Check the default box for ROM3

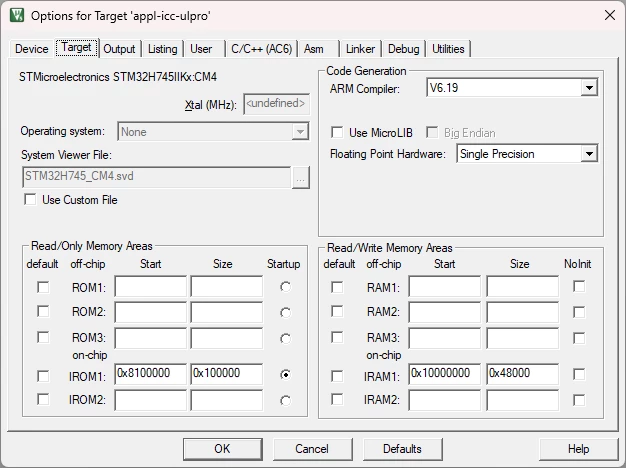click(x=43, y=337)
